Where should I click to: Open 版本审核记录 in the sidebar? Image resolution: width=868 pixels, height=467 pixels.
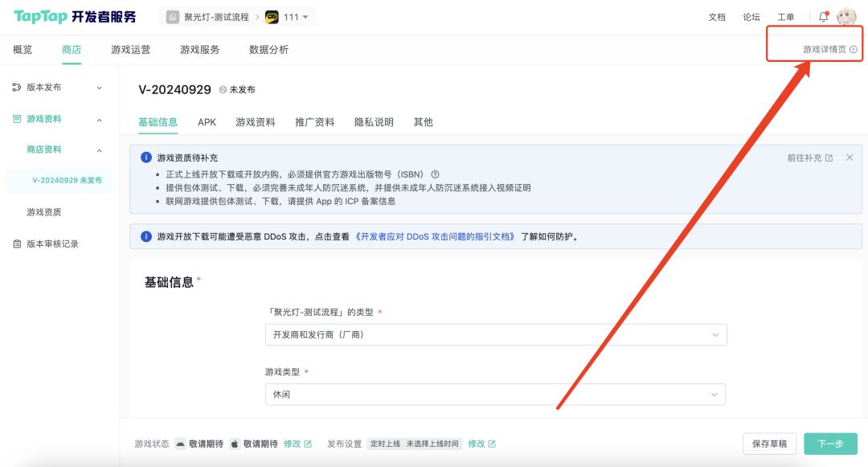click(52, 244)
